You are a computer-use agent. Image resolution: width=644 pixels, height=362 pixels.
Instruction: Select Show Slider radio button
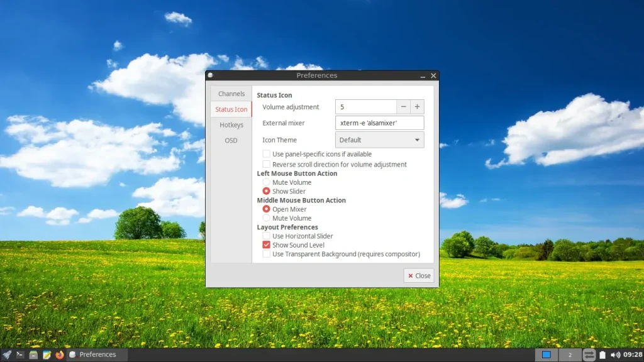tap(267, 191)
